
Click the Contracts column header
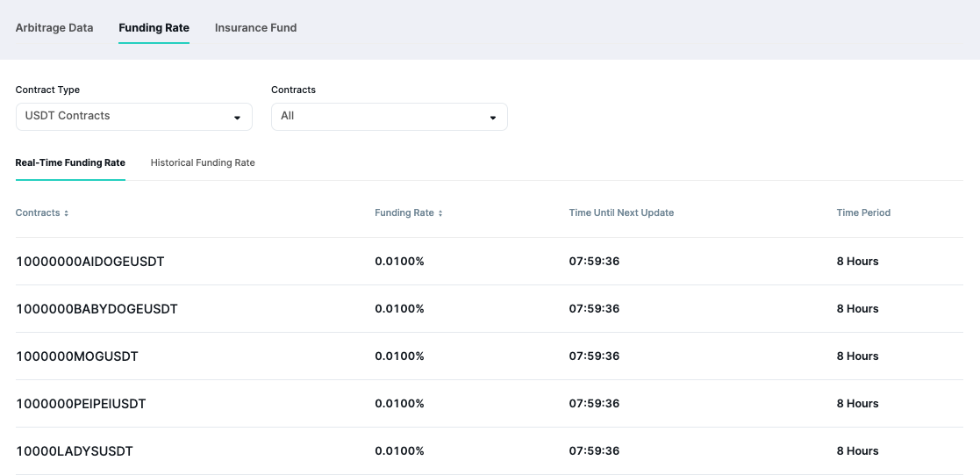38,213
